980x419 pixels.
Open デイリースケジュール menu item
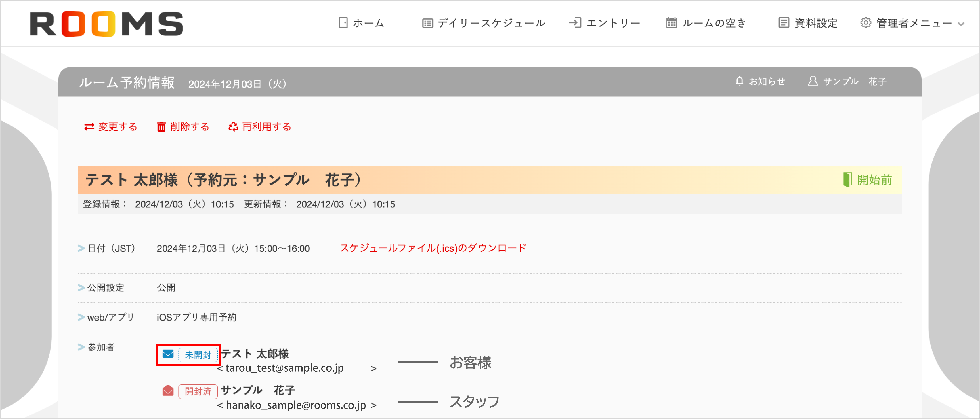(492, 23)
